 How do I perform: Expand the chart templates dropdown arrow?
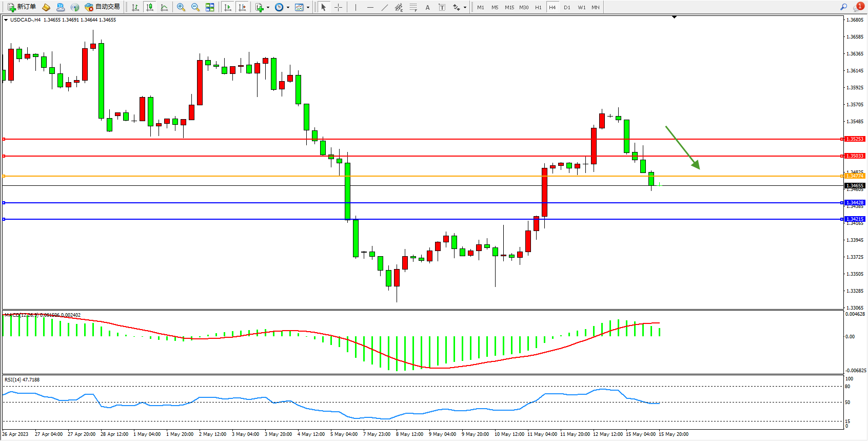coord(308,7)
